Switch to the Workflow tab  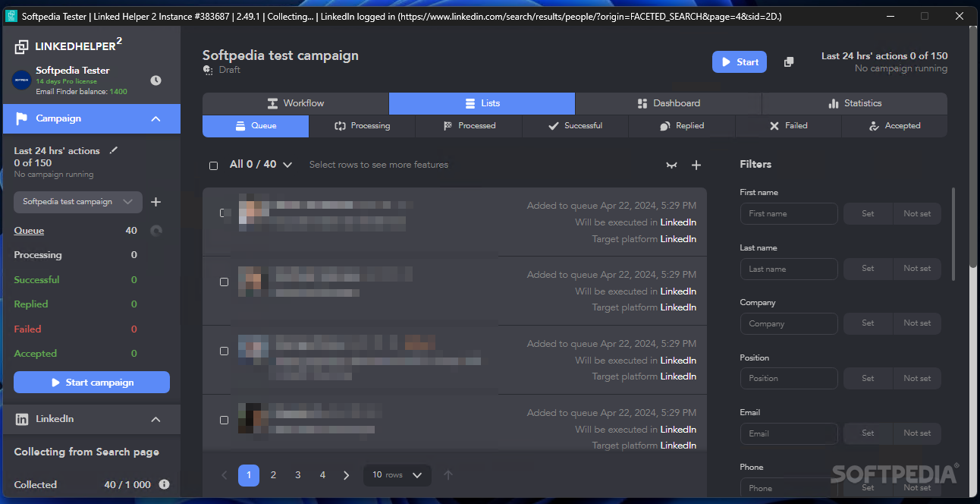(296, 103)
